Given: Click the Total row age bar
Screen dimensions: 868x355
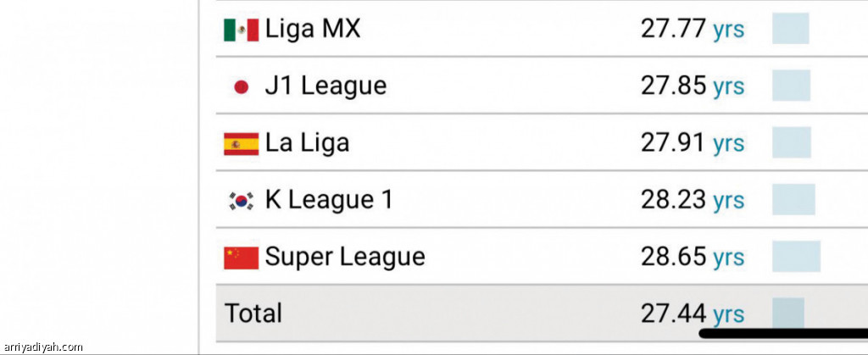Looking at the screenshot, I should click(x=787, y=312).
